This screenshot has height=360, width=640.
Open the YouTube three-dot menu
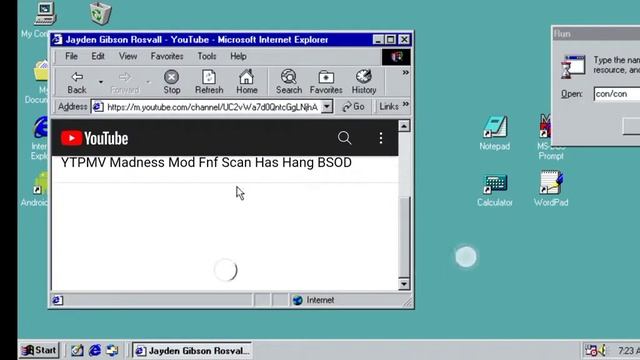tap(381, 138)
